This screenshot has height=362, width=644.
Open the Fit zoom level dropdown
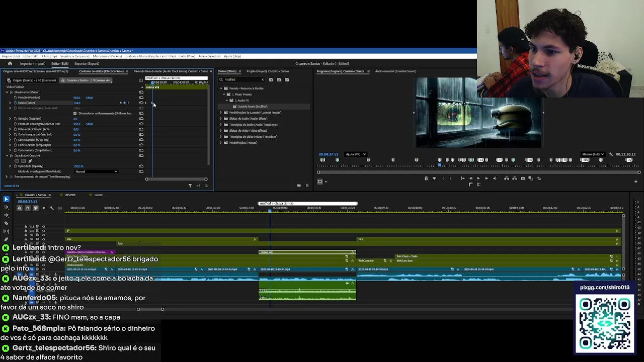(x=356, y=154)
